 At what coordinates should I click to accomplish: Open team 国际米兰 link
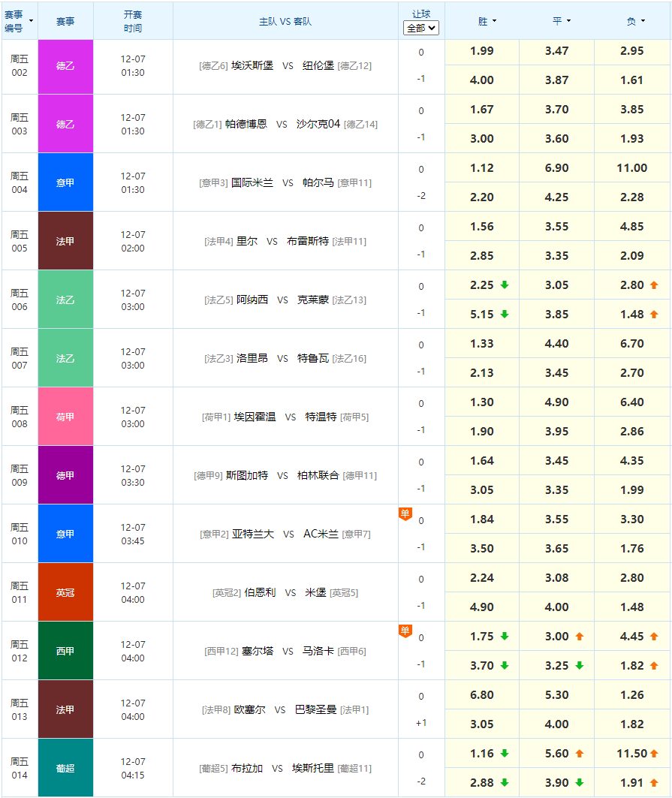click(x=252, y=182)
